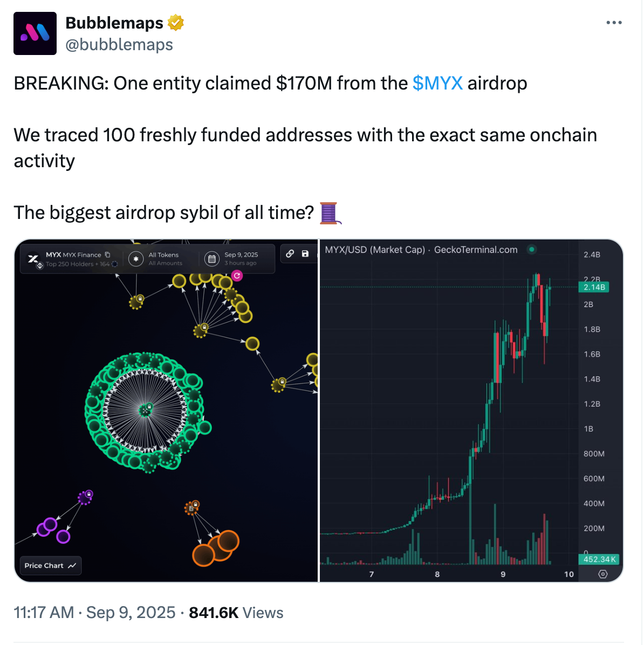Click the 452.34K volume label
Image resolution: width=644 pixels, height=645 pixels.
click(600, 560)
